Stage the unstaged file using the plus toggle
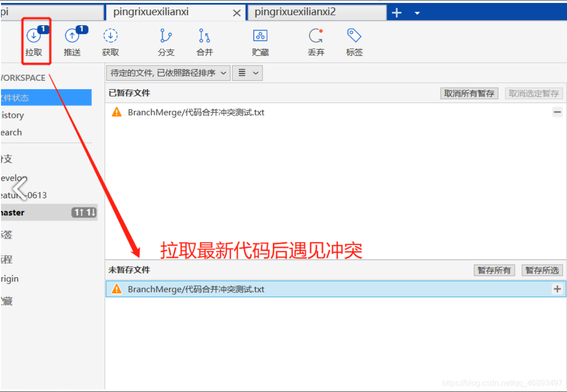Image resolution: width=567 pixels, height=392 pixels. 557,289
